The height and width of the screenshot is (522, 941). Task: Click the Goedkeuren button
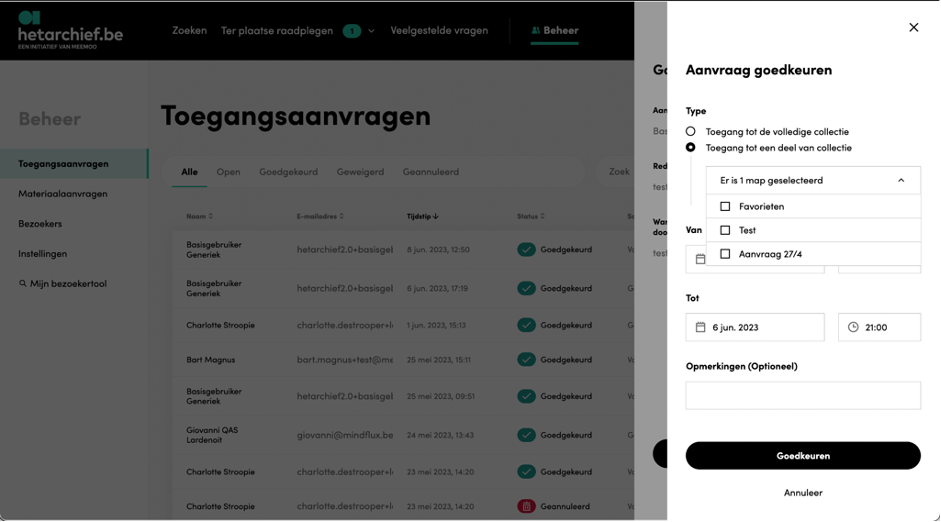(803, 456)
